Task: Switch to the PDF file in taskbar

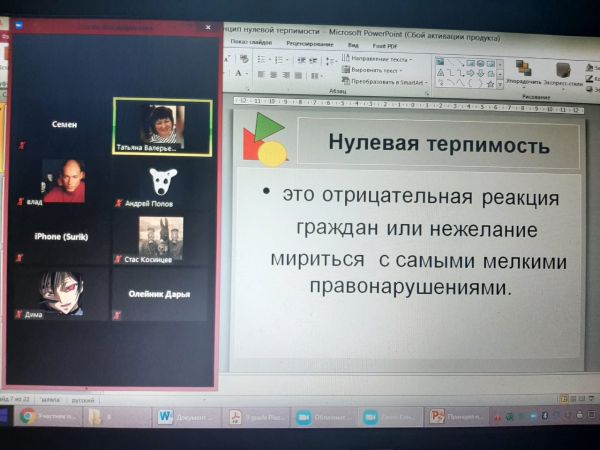Action: click(236, 417)
